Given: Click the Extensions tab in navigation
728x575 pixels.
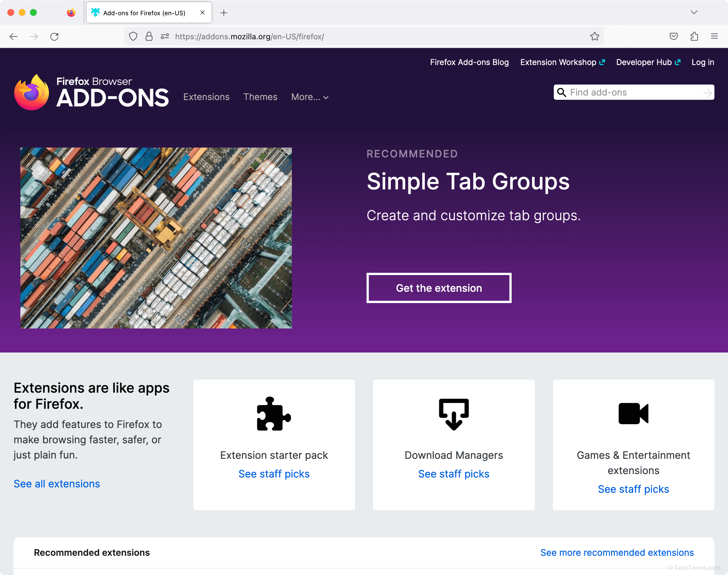Looking at the screenshot, I should click(x=206, y=97).
